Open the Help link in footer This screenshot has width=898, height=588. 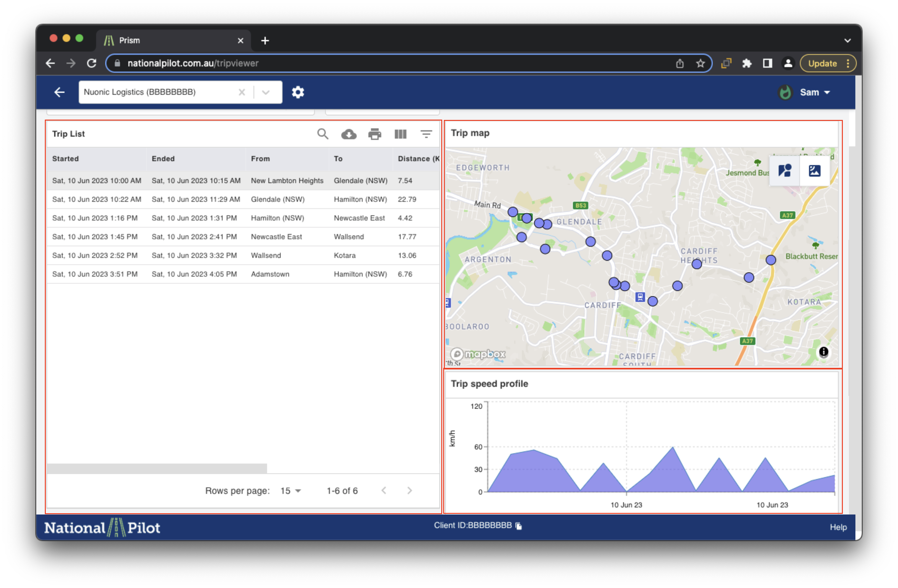[x=838, y=527]
